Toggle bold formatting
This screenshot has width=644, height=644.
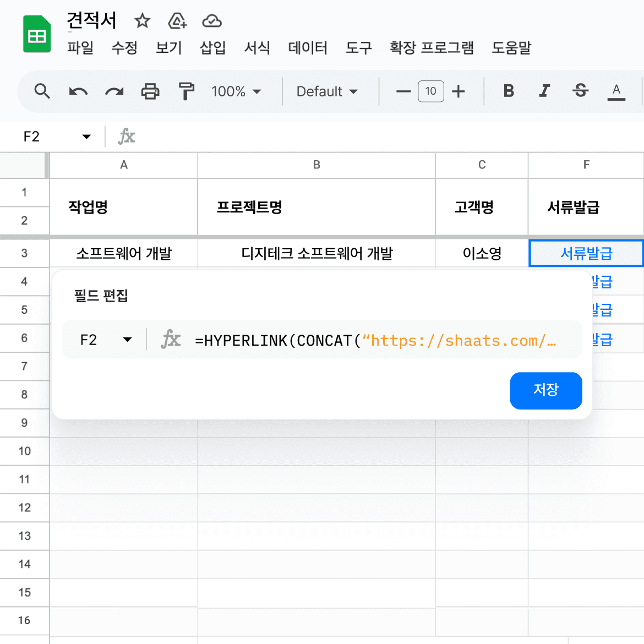pyautogui.click(x=509, y=91)
